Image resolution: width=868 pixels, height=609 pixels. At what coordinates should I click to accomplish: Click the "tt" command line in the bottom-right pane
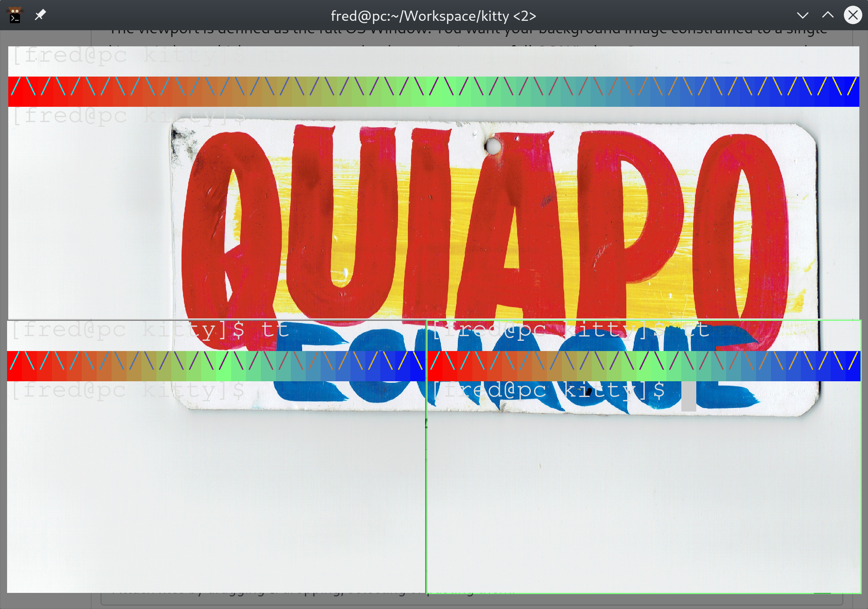[571, 330]
